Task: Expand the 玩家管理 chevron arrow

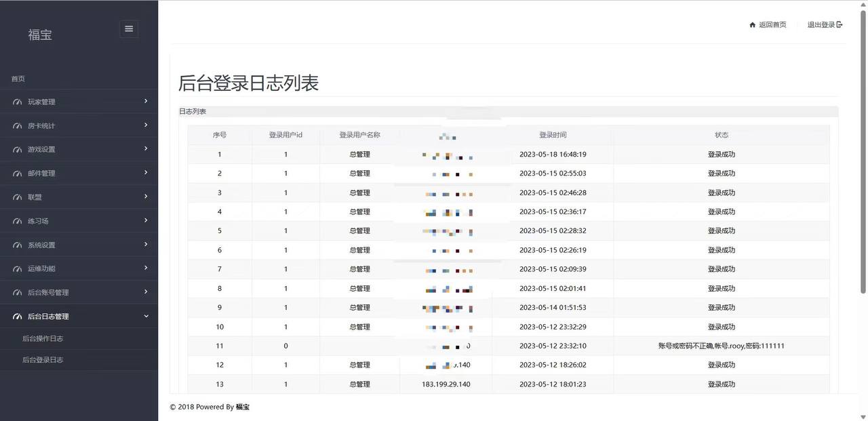Action: pos(146,101)
